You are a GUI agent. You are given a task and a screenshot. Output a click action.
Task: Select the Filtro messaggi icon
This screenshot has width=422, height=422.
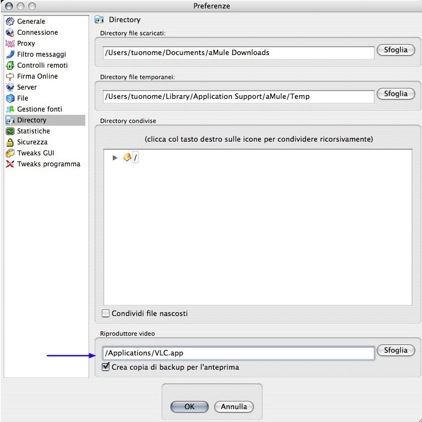coord(10,54)
